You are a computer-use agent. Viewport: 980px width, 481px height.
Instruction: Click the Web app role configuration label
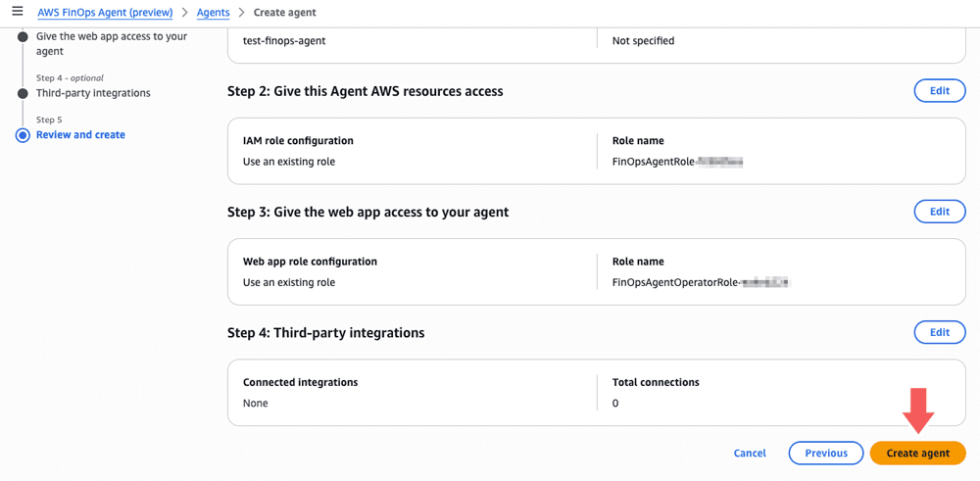tap(310, 262)
